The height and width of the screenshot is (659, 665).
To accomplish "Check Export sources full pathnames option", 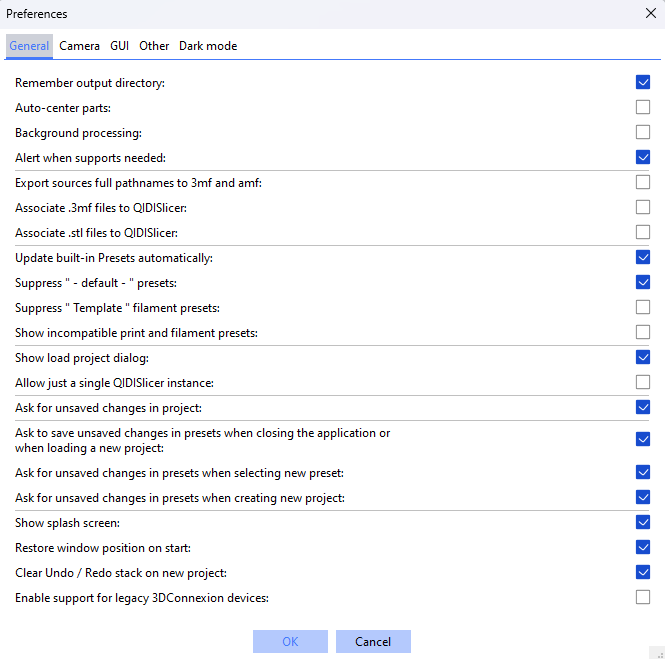I will point(643,182).
